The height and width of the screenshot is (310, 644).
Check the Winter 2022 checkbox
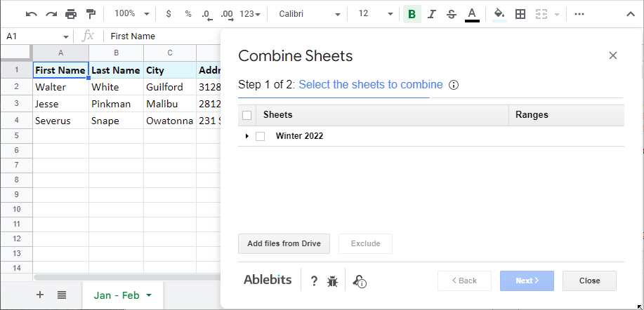coord(261,136)
